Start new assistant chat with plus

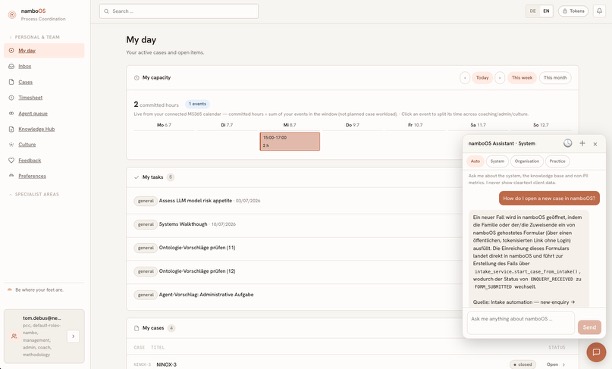582,143
